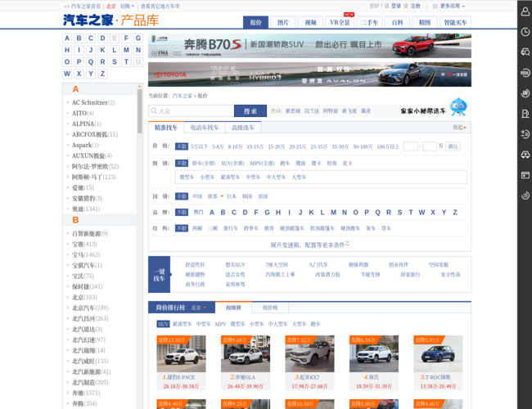Select 紧凑型车 in the ranking categories
The height and width of the screenshot is (409, 532).
click(x=183, y=324)
